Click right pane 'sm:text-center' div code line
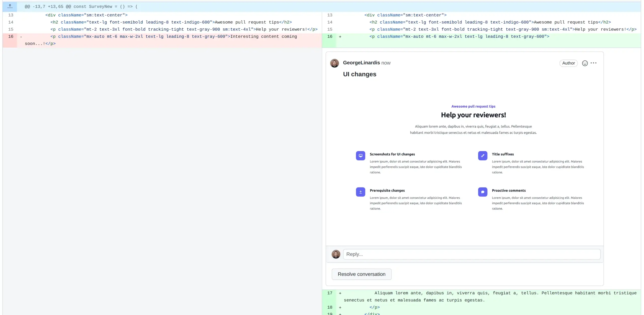This screenshot has height=315, width=644. [405, 15]
